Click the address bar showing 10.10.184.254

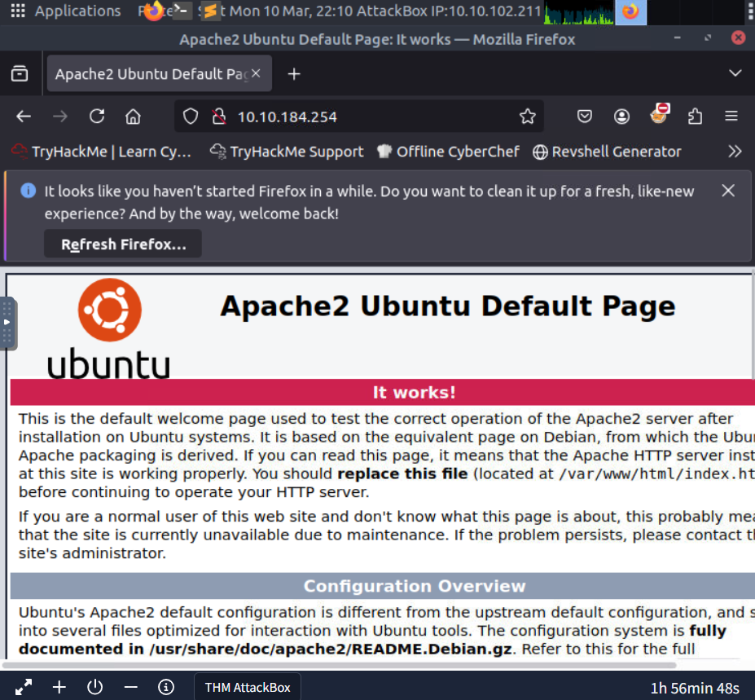pos(367,117)
